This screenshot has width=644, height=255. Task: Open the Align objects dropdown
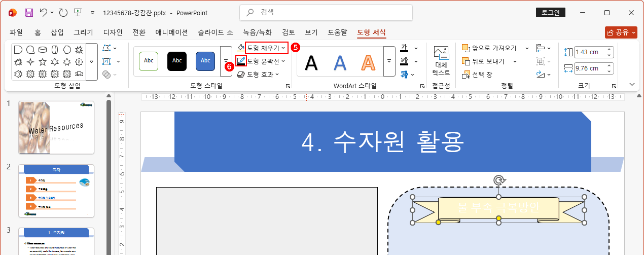[x=544, y=48]
